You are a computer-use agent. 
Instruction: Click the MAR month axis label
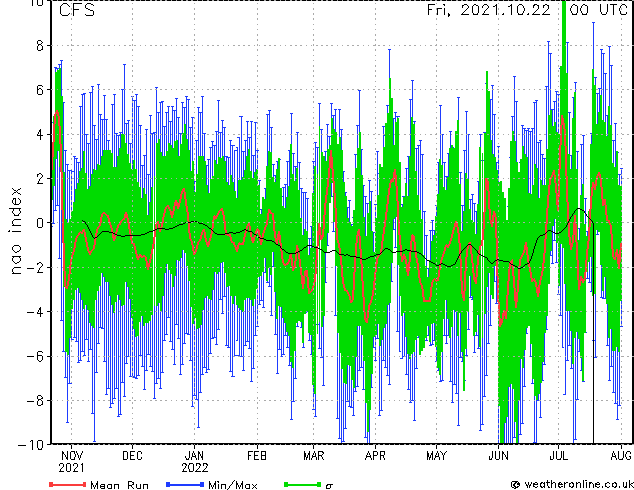coord(313,456)
